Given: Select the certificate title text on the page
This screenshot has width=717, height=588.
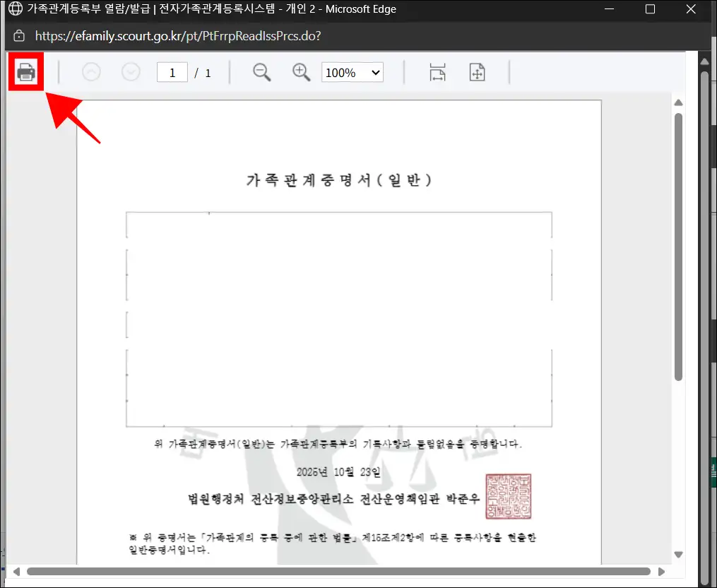Looking at the screenshot, I should click(x=338, y=180).
